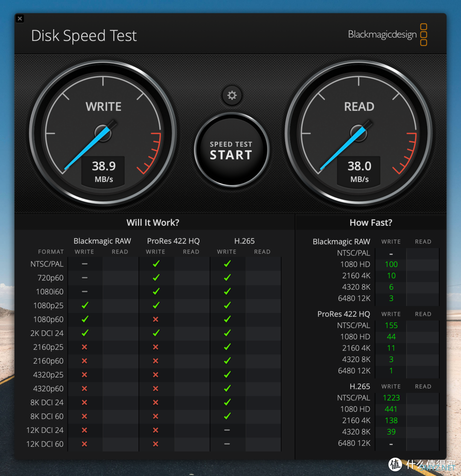Click the "Disk Speed Test" title
461x476 pixels.
pos(84,36)
